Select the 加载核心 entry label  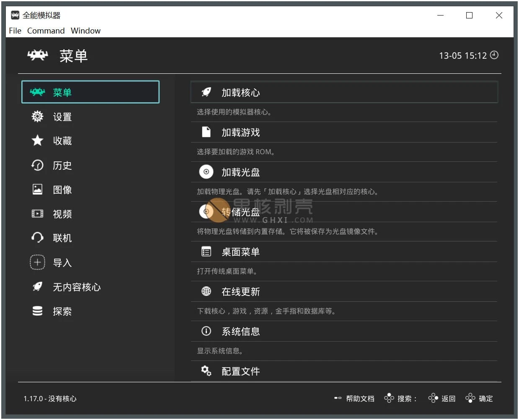(241, 92)
